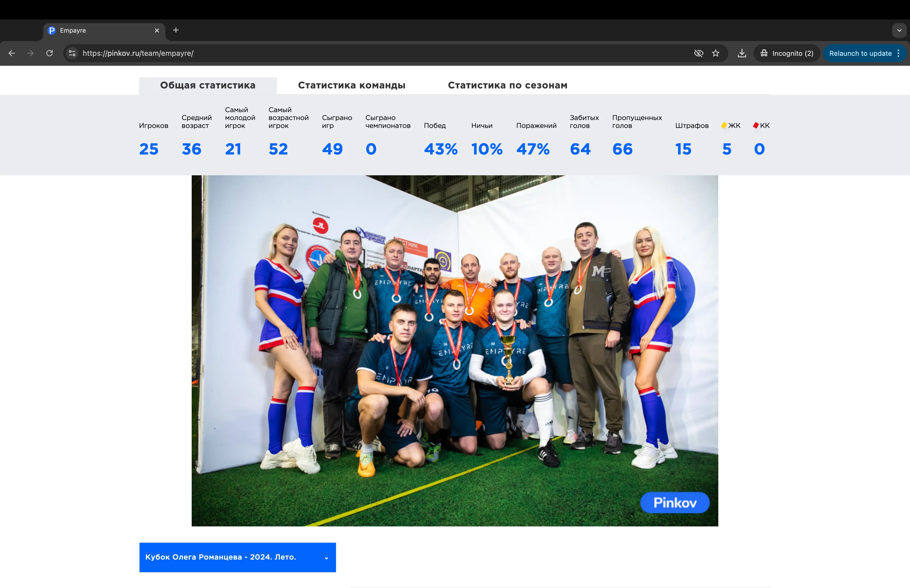
Task: Switch to Статистика команды tab
Action: (x=351, y=86)
